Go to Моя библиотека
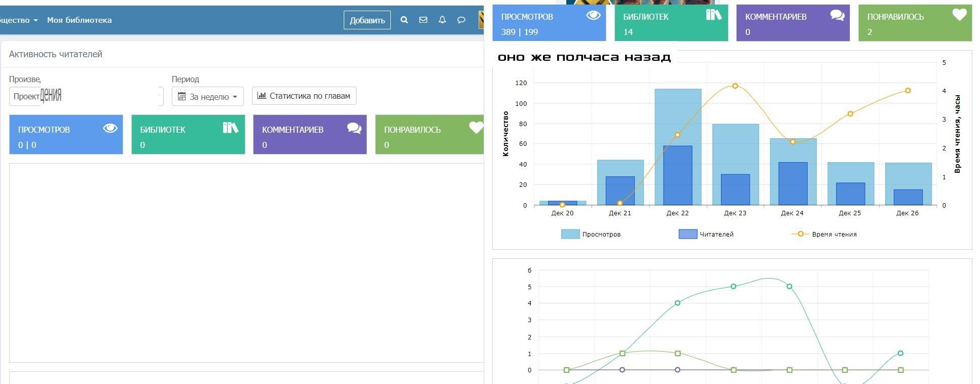This screenshot has height=384, width=980. click(79, 20)
